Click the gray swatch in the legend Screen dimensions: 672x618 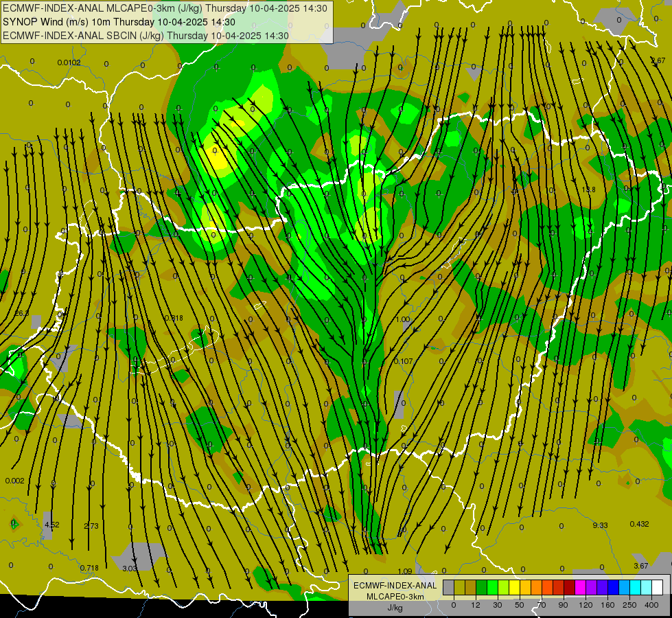coord(449,587)
